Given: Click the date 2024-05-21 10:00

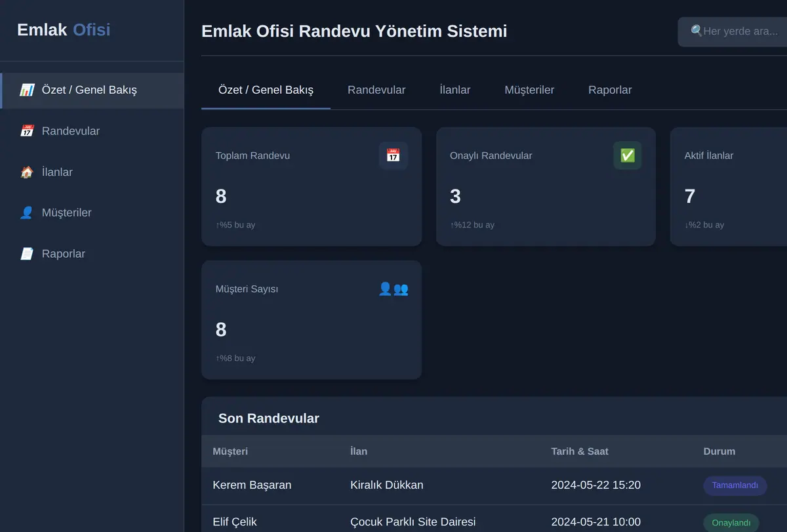Looking at the screenshot, I should [596, 522].
